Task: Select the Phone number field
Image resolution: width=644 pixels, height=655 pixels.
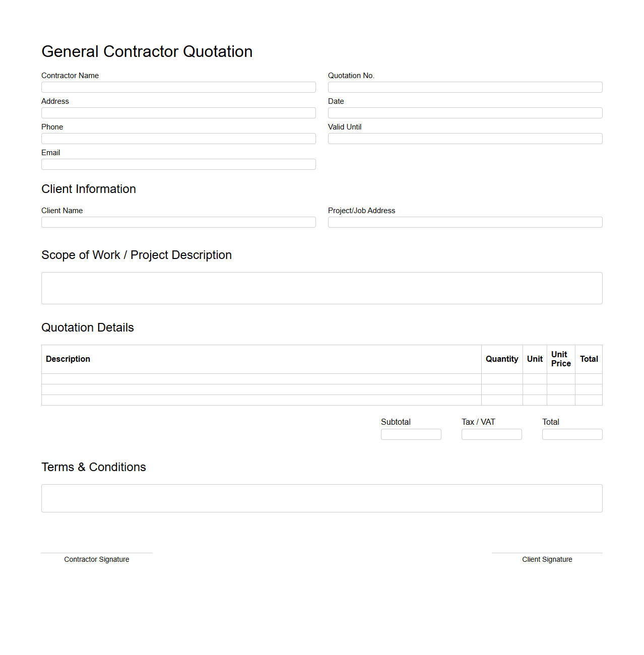Action: (x=178, y=138)
